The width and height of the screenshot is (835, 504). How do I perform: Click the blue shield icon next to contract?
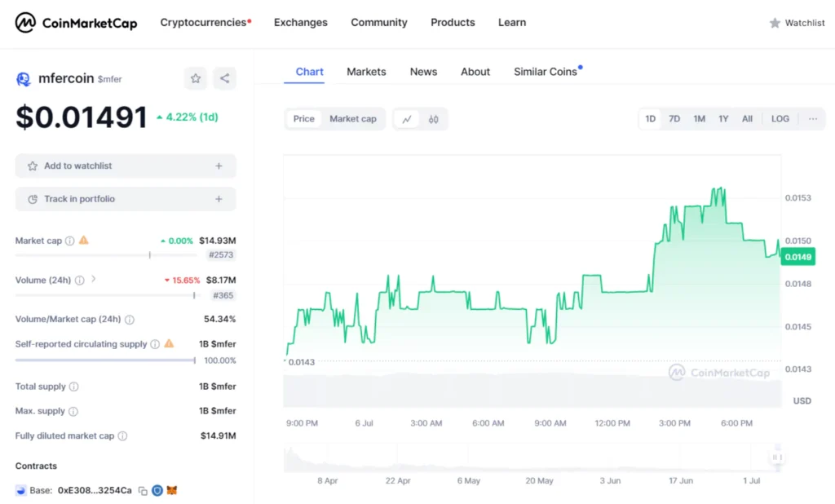(x=157, y=490)
